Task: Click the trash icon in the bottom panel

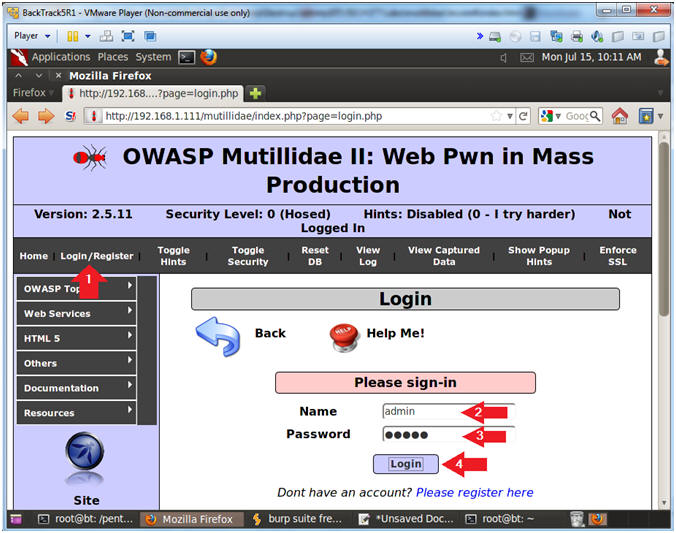Action: [x=577, y=519]
